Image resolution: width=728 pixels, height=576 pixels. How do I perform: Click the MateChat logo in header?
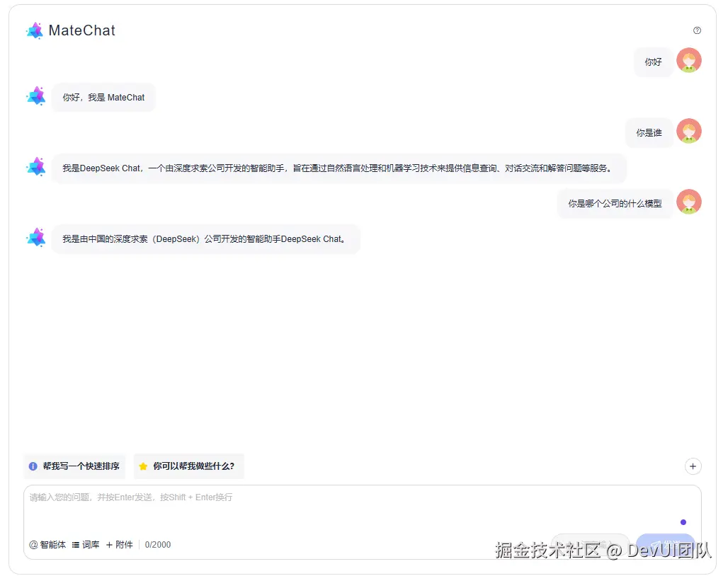35,30
